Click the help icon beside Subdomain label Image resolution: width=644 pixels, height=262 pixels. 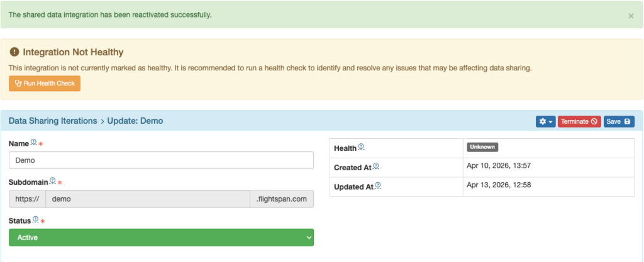tap(53, 181)
